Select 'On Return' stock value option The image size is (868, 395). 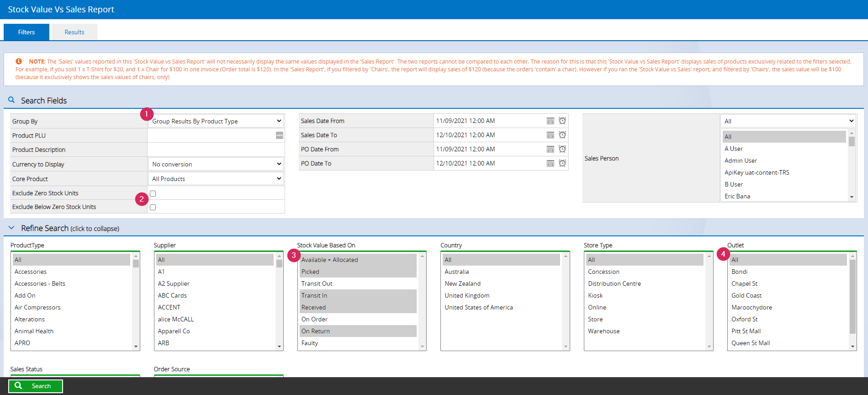pyautogui.click(x=358, y=331)
